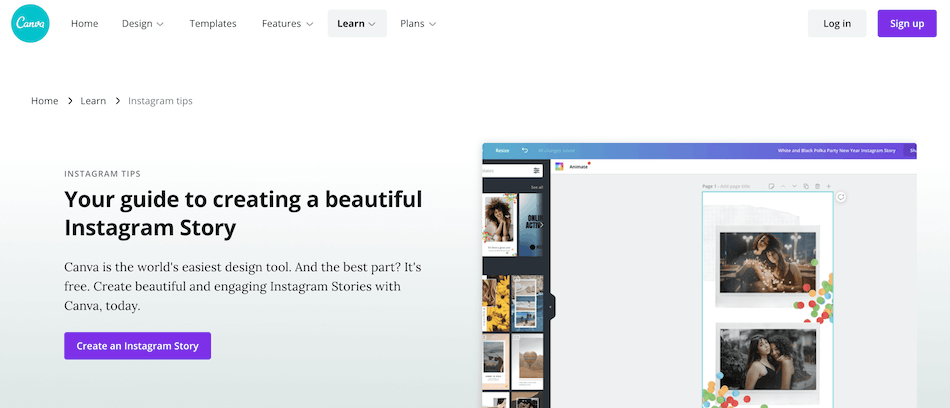Click the trash delete page icon
Viewport: 950px width, 408px height.
[x=817, y=186]
